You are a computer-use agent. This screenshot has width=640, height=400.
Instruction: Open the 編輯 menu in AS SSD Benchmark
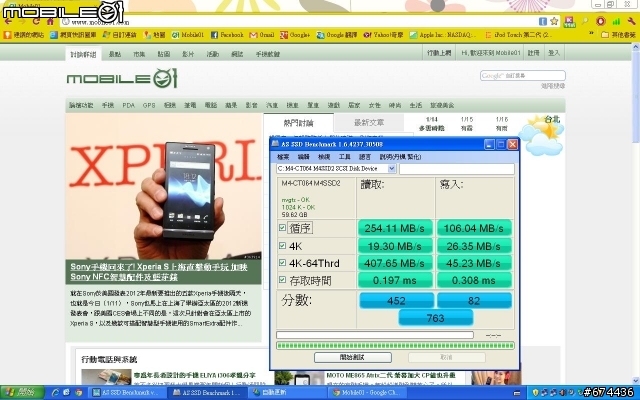click(x=303, y=157)
